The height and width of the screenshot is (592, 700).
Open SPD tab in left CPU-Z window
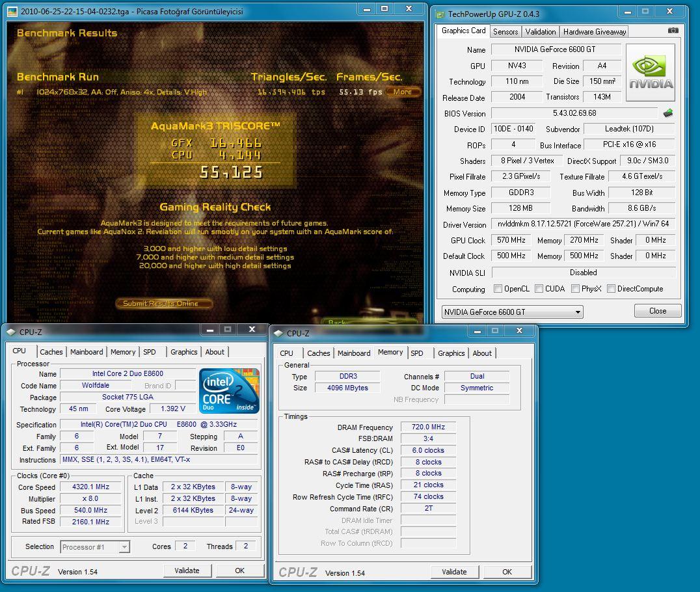[150, 352]
